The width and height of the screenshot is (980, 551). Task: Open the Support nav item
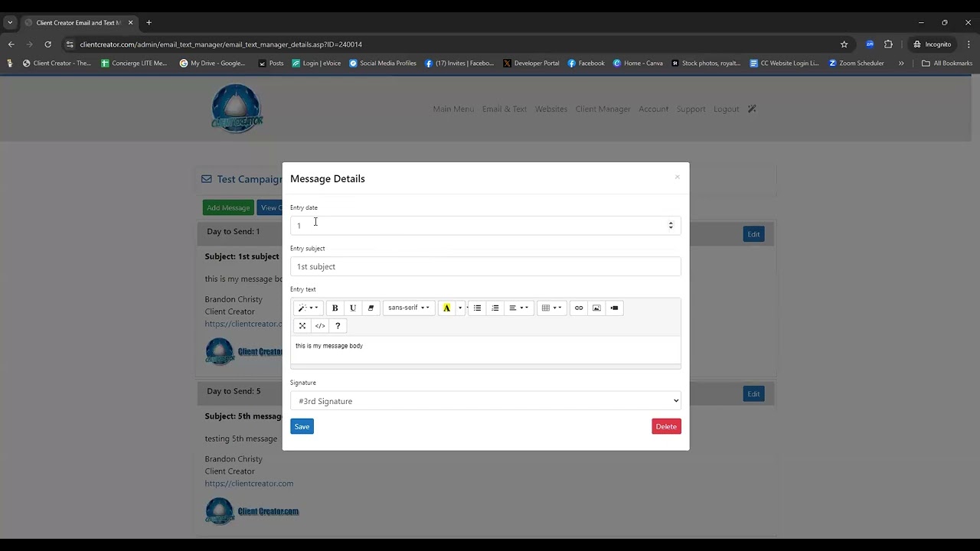pos(691,109)
